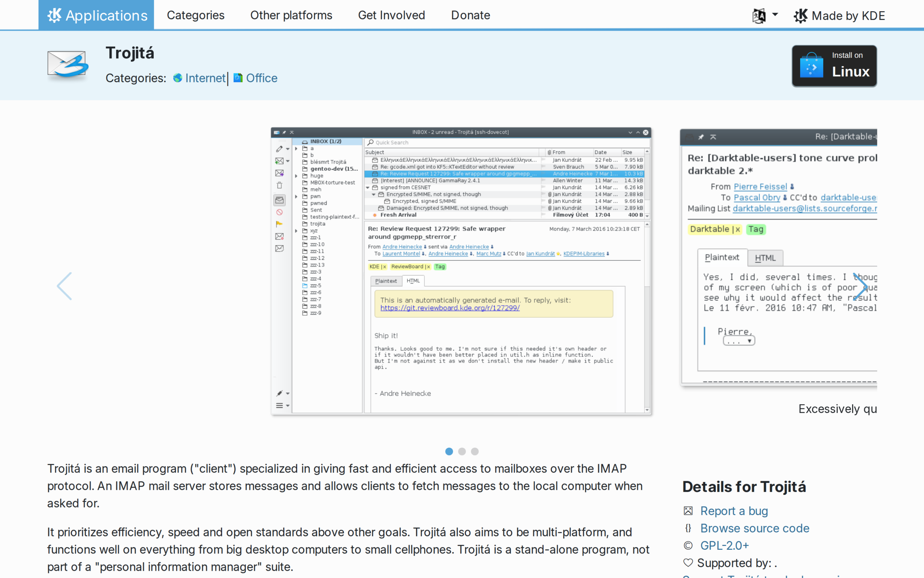
Task: Click the Office category icon
Action: click(x=238, y=78)
